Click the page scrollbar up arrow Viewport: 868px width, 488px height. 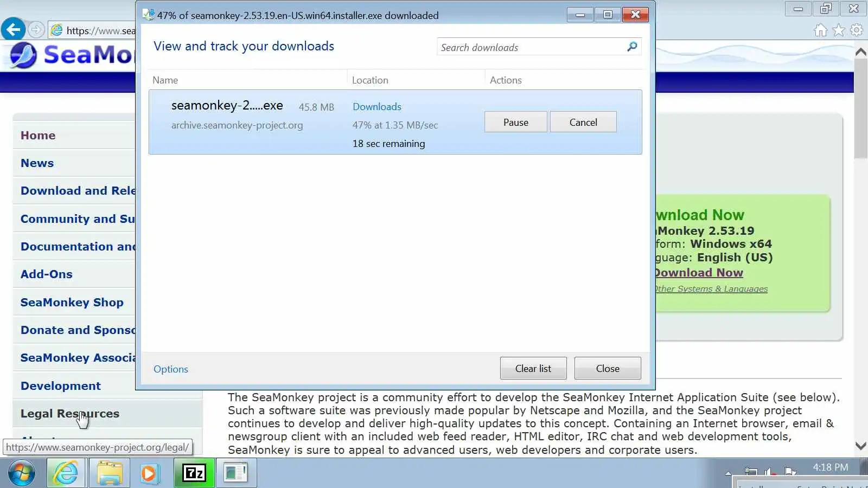[x=860, y=52]
